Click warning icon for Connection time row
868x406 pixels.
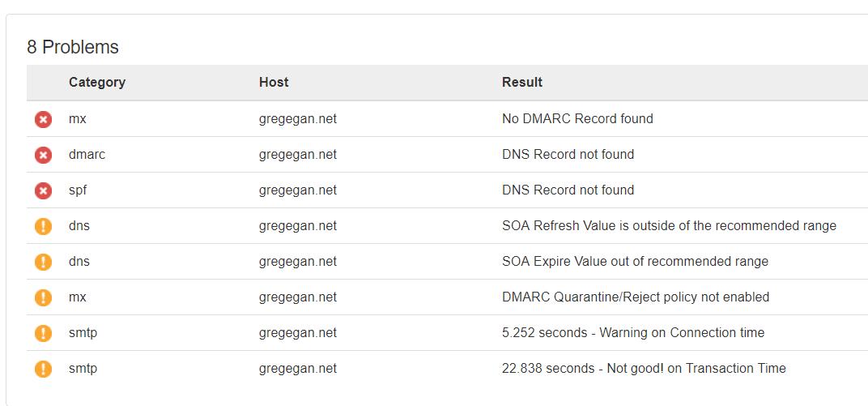click(x=43, y=333)
